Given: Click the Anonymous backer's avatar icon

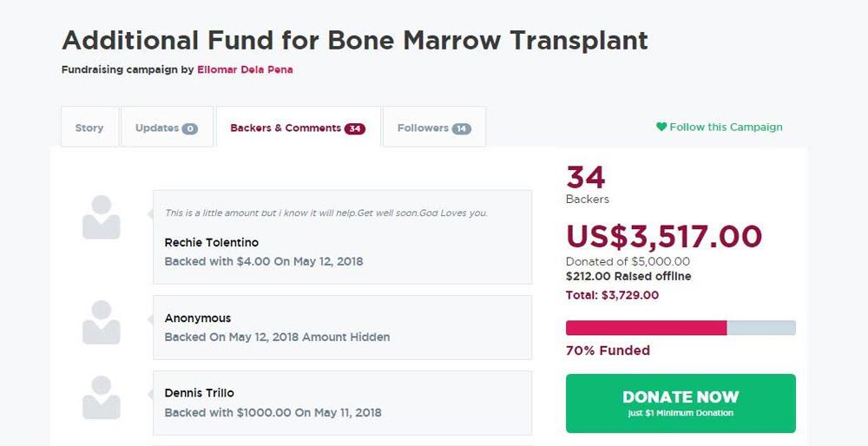Looking at the screenshot, I should click(x=101, y=322).
